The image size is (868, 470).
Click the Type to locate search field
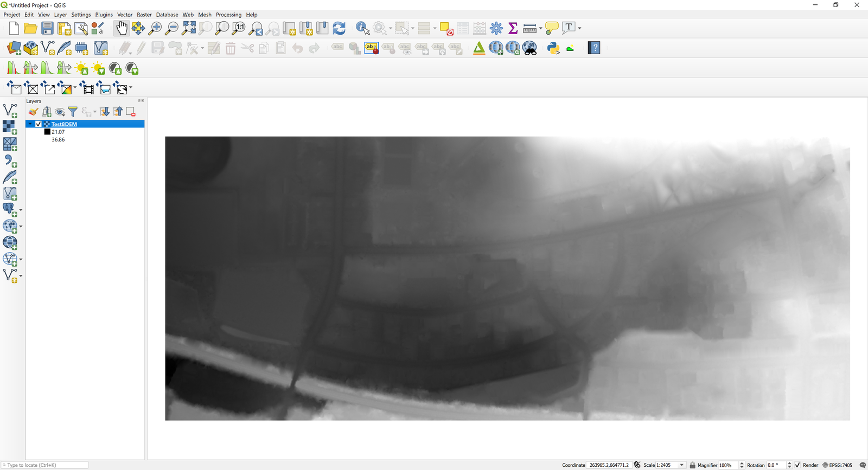(x=46, y=465)
